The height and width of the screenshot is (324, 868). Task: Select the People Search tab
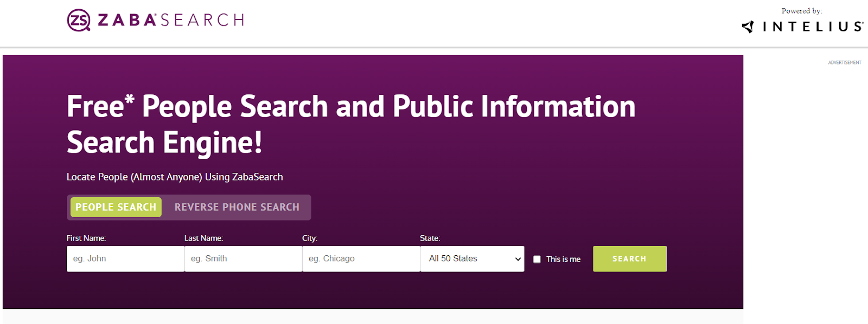(x=116, y=207)
